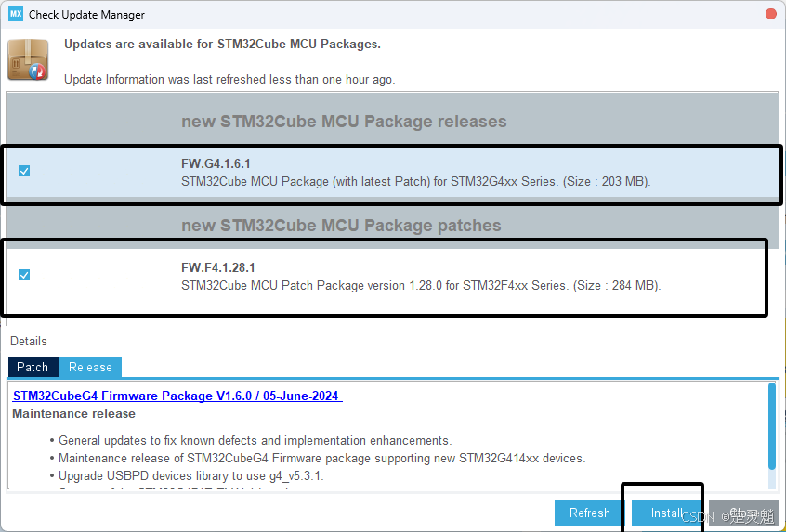The width and height of the screenshot is (786, 532).
Task: Click the package update box icon
Action: coord(28,59)
